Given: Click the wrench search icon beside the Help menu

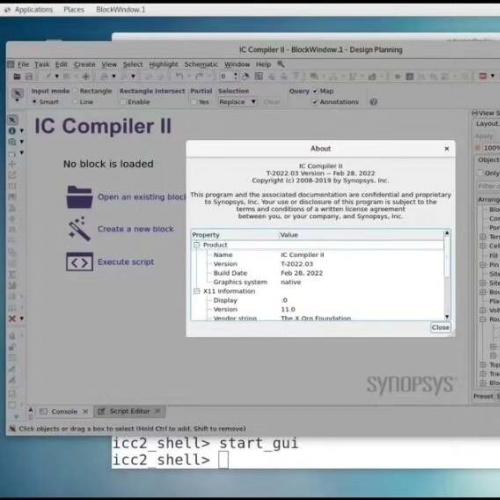Looking at the screenshot, I should pos(281,64).
